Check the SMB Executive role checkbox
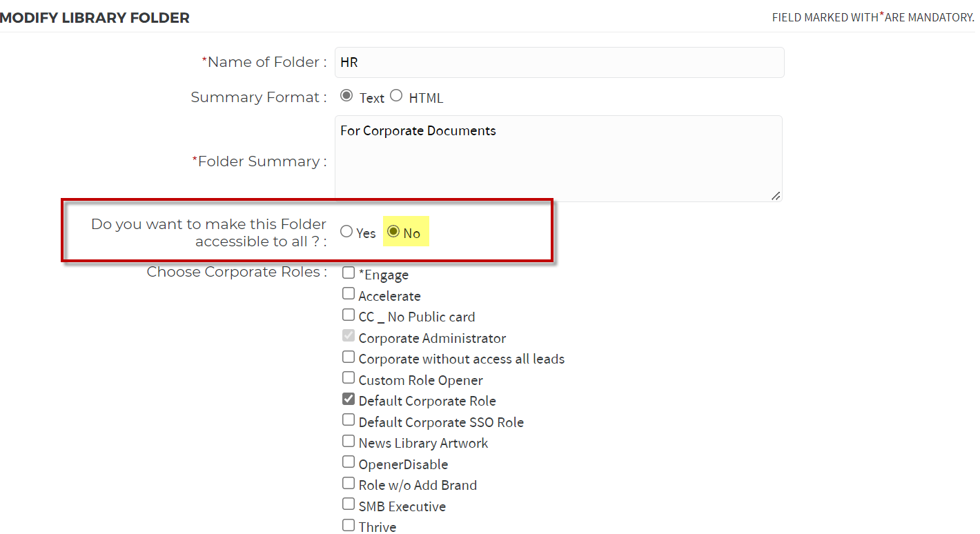This screenshot has width=980, height=534. coord(349,504)
